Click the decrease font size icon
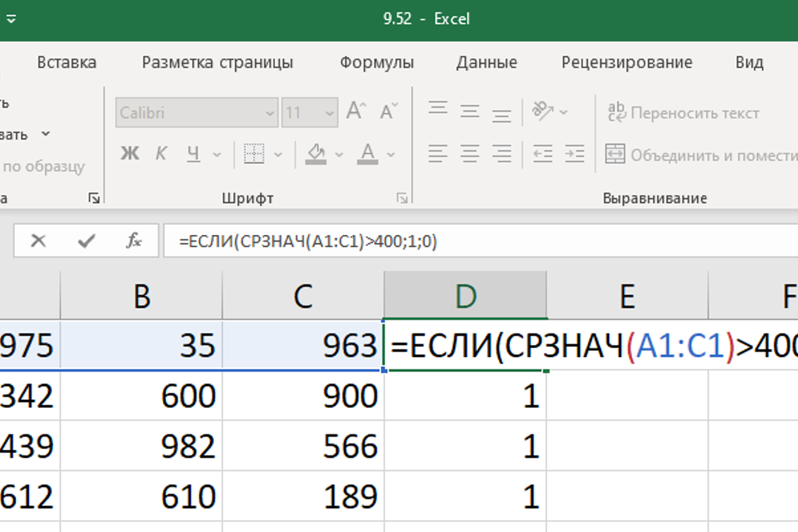 pyautogui.click(x=388, y=112)
